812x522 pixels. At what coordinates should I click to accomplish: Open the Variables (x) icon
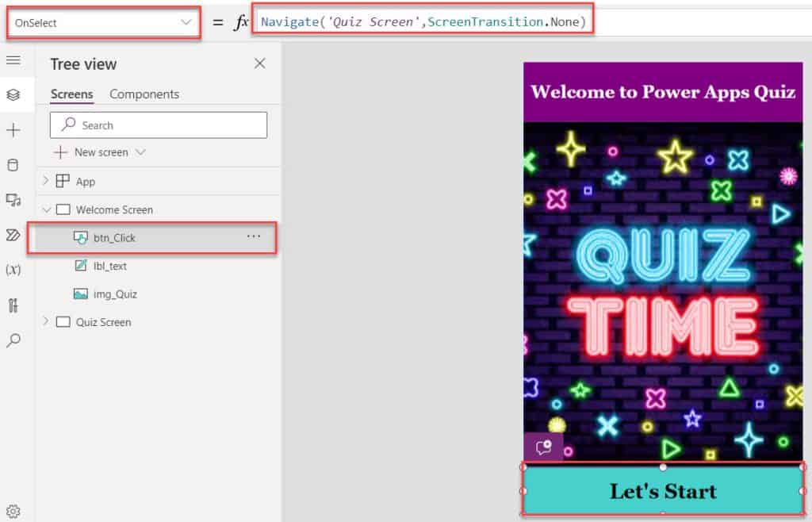13,270
